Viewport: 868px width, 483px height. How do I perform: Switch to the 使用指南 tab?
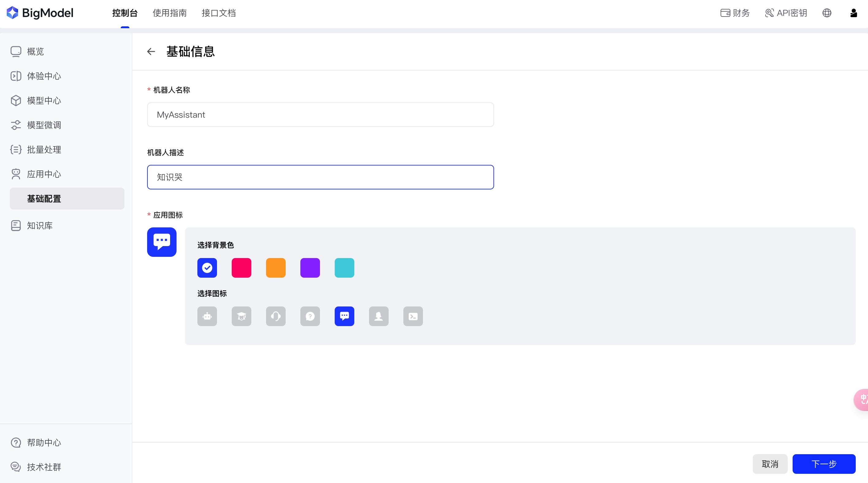click(x=169, y=13)
